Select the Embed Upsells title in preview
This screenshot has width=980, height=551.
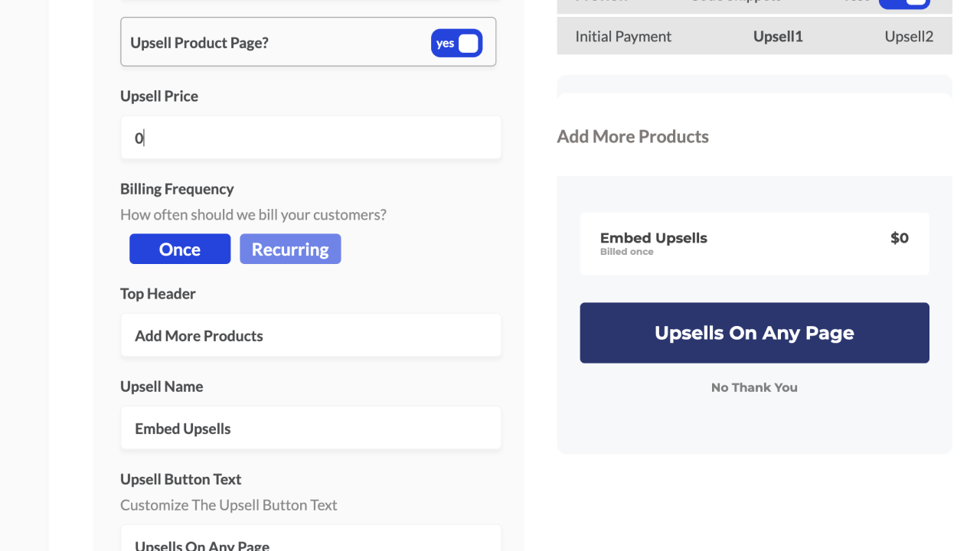tap(653, 238)
